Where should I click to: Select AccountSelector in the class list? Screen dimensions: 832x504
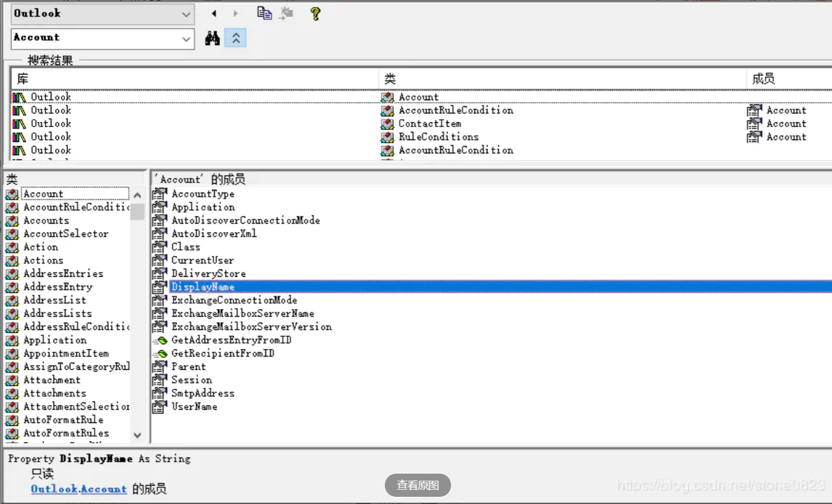tap(66, 234)
